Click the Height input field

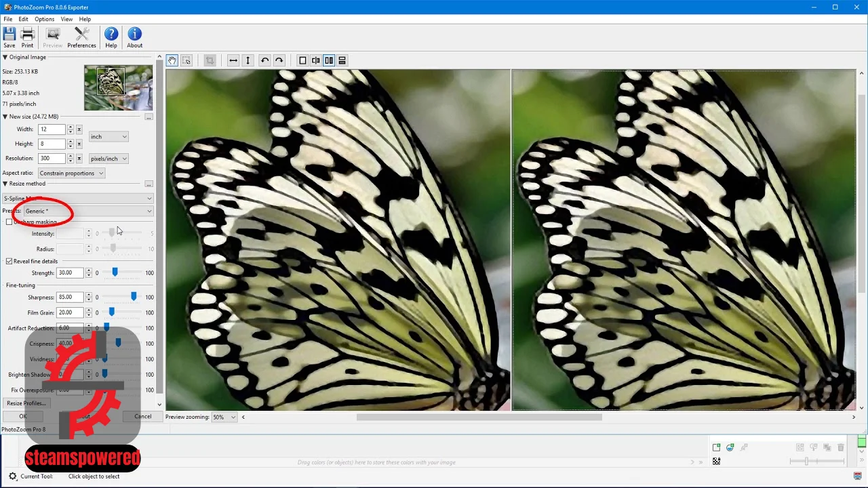pos(52,144)
